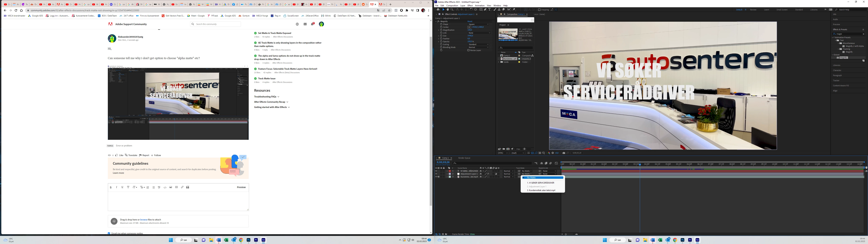Check the Resize Layer checkbox
Image resolution: width=868 pixels, height=244 pixels.
pyautogui.click(x=468, y=50)
